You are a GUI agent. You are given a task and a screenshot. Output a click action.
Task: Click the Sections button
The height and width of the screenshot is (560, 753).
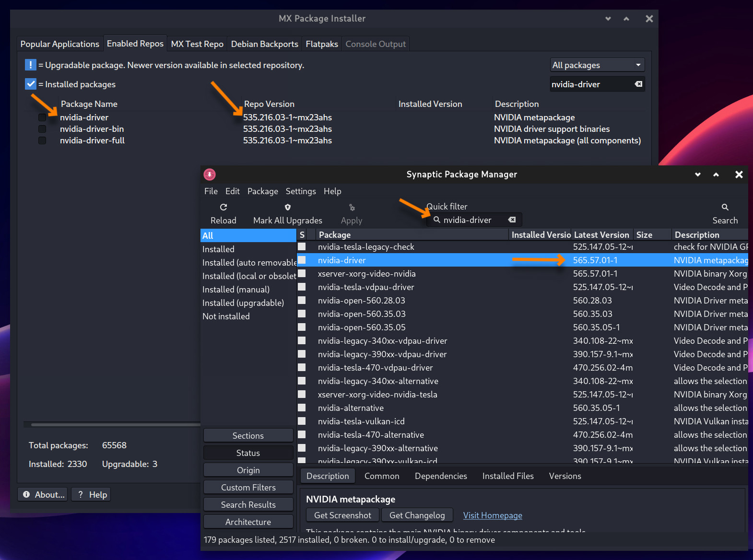(248, 435)
